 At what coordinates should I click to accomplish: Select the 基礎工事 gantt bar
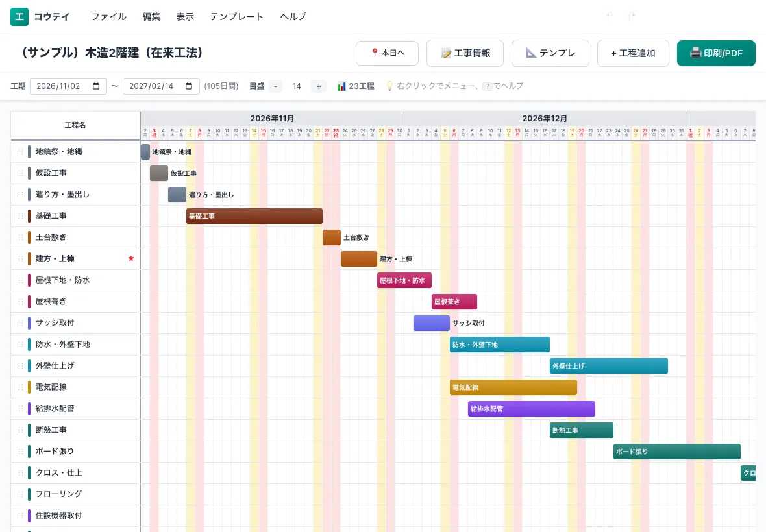pyautogui.click(x=254, y=216)
